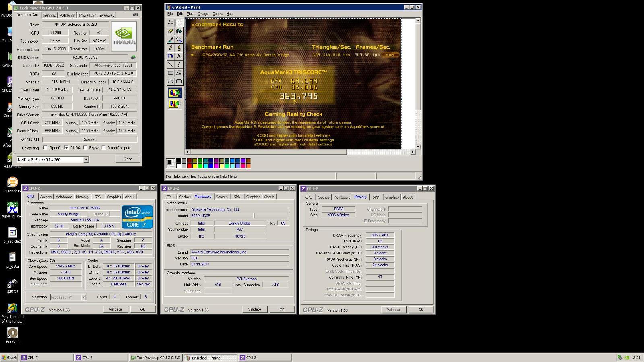Switch to TechPowerUp GPU-Z taskbar button
644x362 pixels.
point(155,358)
